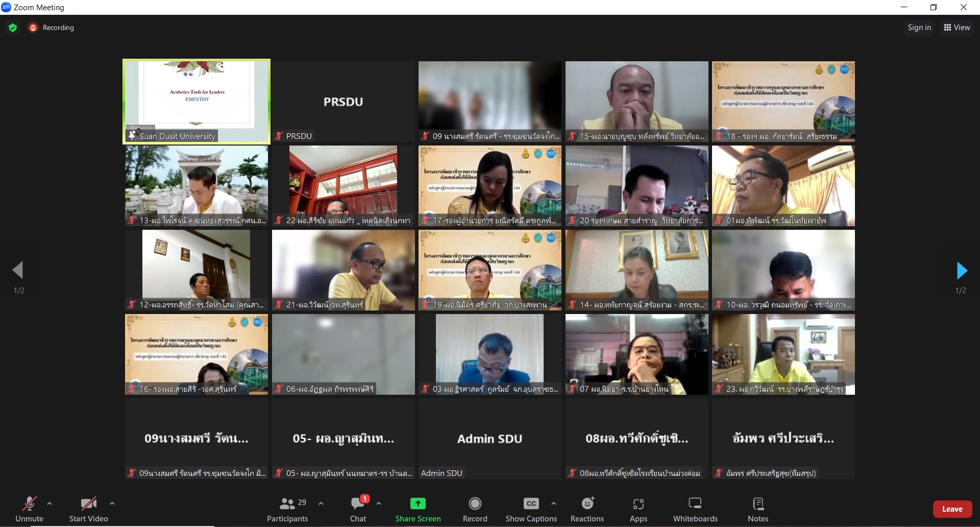Unmute the microphone
980x527 pixels.
[x=29, y=510]
